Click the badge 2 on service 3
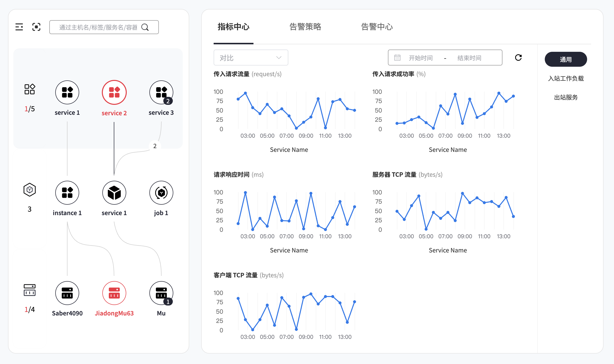This screenshot has height=364, width=614. click(168, 101)
